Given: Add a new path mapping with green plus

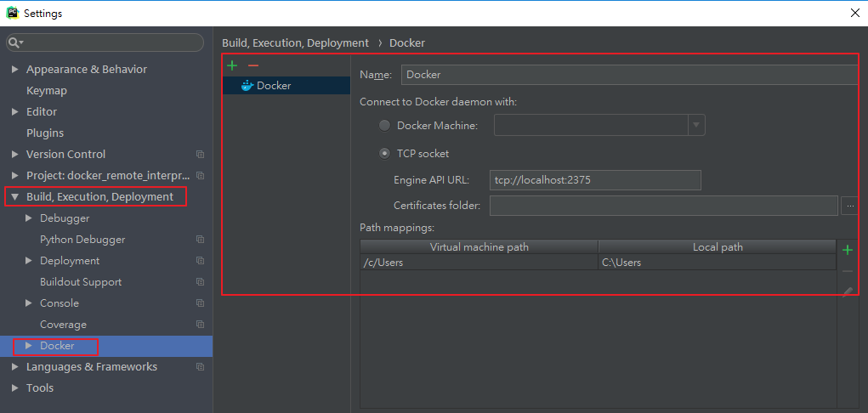Looking at the screenshot, I should coord(847,250).
